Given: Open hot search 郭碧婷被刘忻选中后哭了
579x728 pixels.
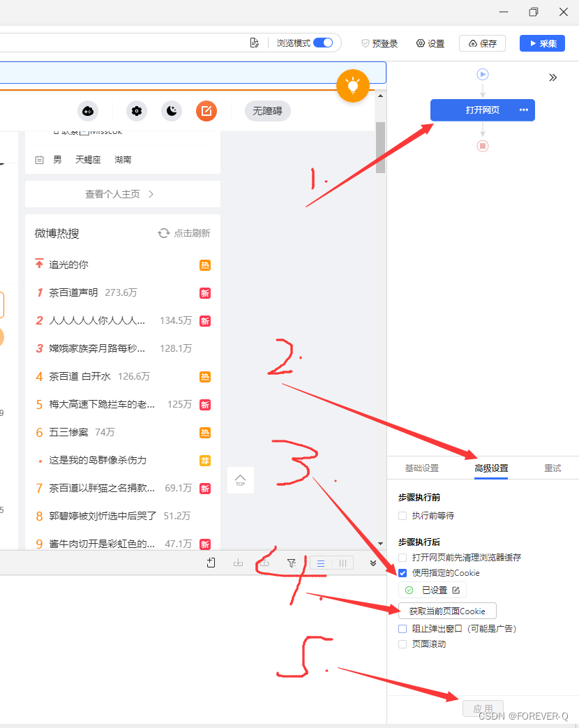Looking at the screenshot, I should click(103, 516).
